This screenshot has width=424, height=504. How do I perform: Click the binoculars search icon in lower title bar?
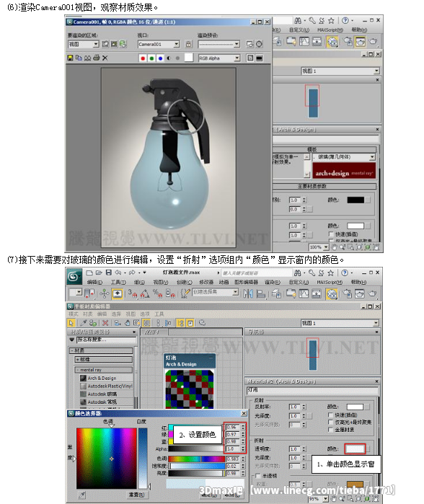pos(298,273)
